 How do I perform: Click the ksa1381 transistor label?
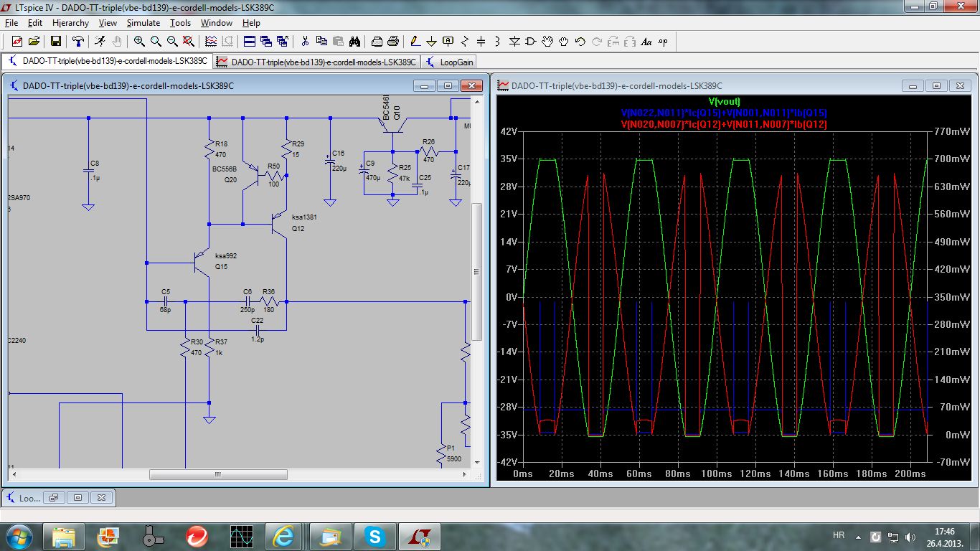click(x=304, y=217)
